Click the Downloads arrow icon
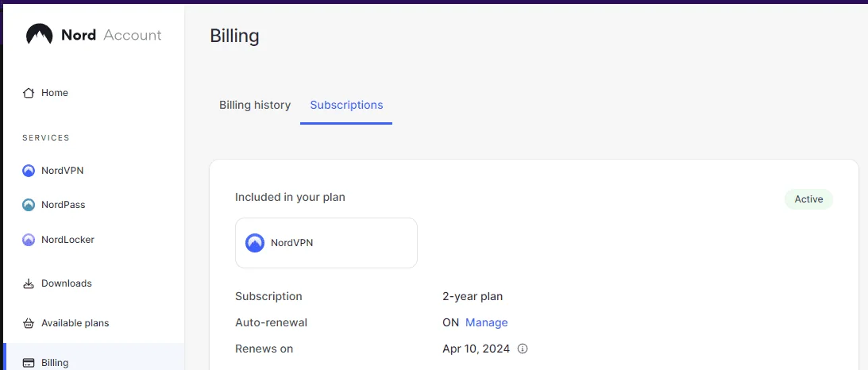The width and height of the screenshot is (868, 370). (29, 283)
